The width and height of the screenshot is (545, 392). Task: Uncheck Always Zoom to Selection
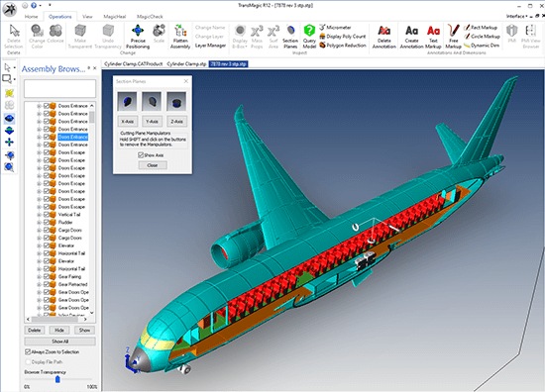(28, 351)
